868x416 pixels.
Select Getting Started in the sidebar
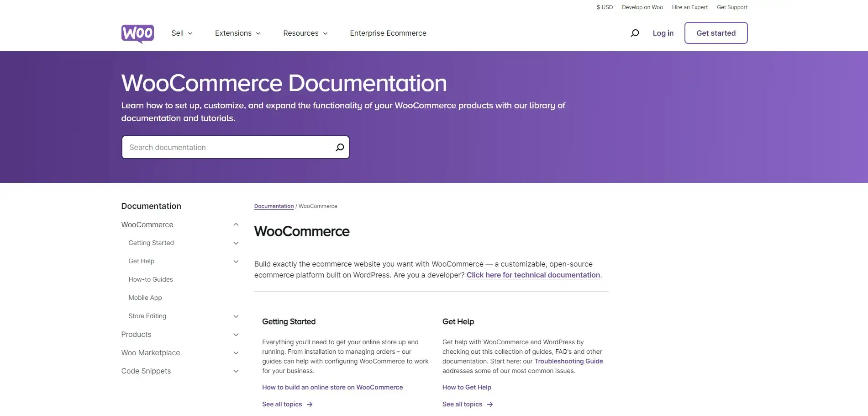pos(151,243)
